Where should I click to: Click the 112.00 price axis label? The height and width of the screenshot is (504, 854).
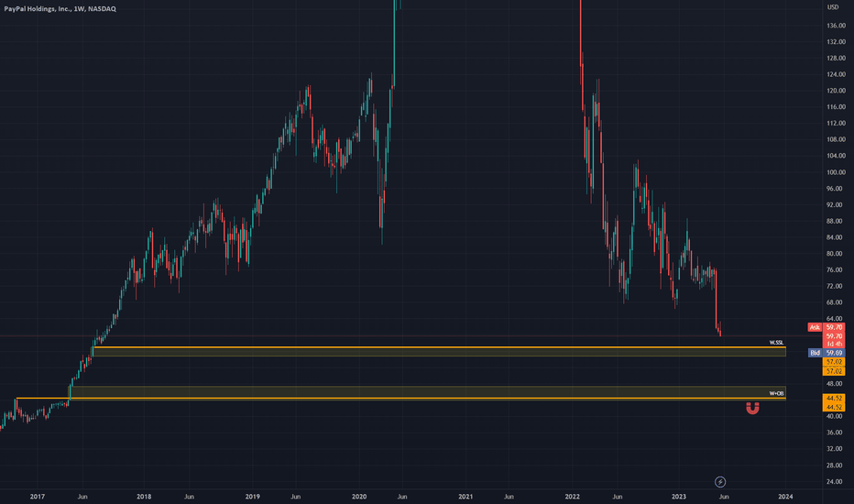tap(836, 124)
